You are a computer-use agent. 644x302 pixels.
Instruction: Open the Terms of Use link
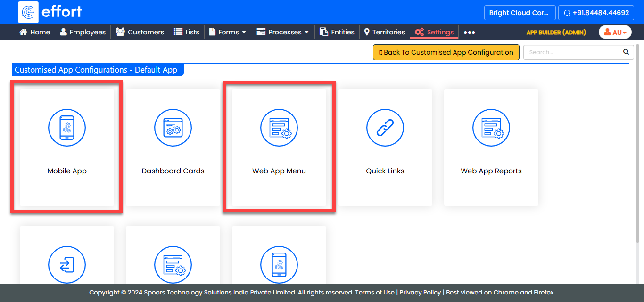click(x=375, y=292)
